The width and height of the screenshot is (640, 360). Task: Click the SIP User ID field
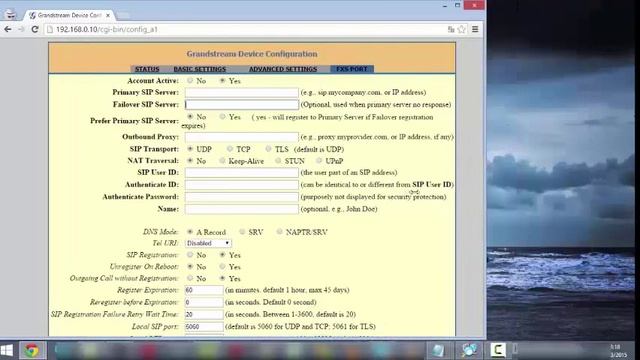tap(242, 173)
